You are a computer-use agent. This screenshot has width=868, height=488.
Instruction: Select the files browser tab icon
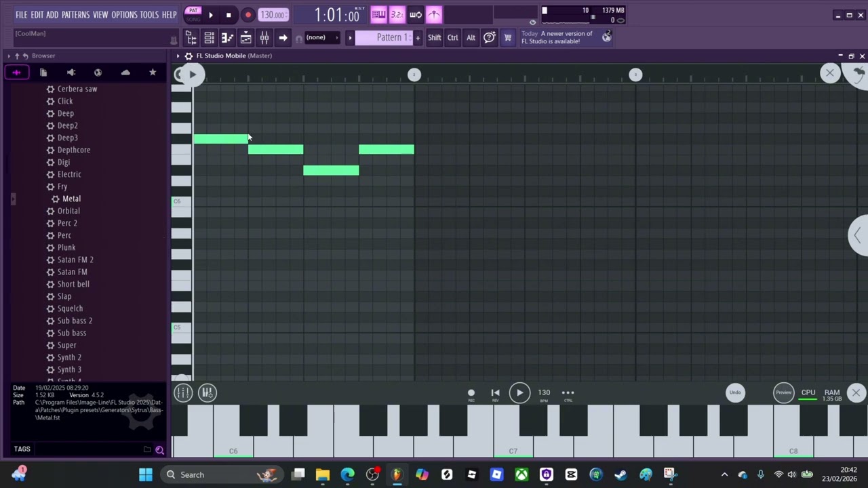(x=43, y=73)
